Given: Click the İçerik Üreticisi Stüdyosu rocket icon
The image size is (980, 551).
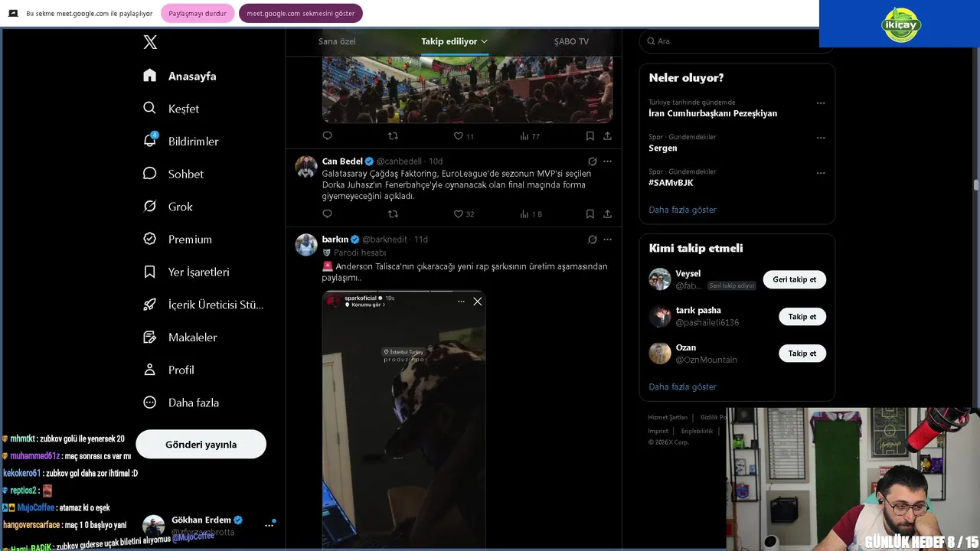Looking at the screenshot, I should coord(150,305).
